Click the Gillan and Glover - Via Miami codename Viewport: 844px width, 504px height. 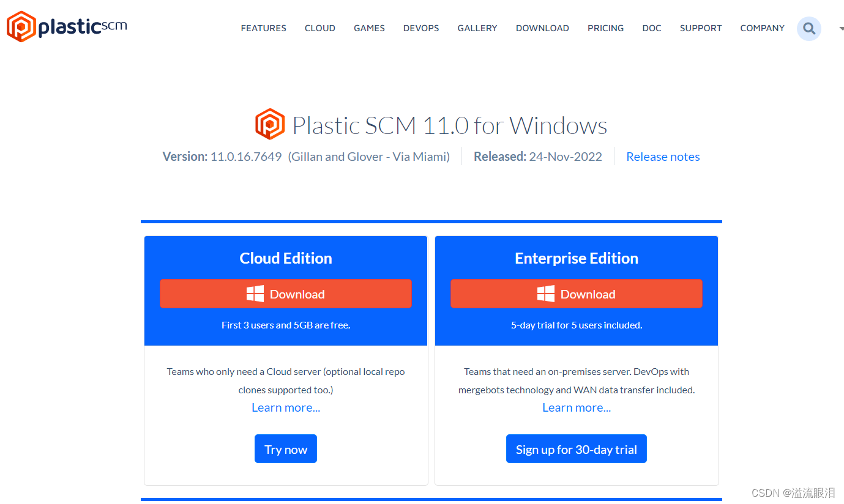coord(369,157)
